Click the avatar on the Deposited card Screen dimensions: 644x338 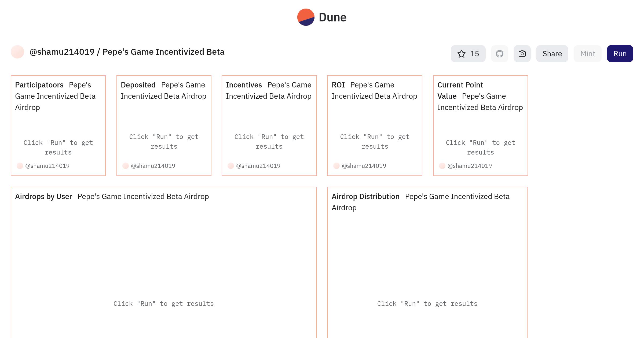[x=126, y=166]
